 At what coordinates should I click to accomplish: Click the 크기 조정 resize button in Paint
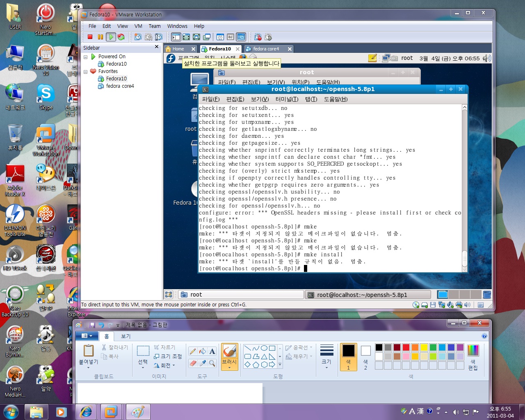167,356
